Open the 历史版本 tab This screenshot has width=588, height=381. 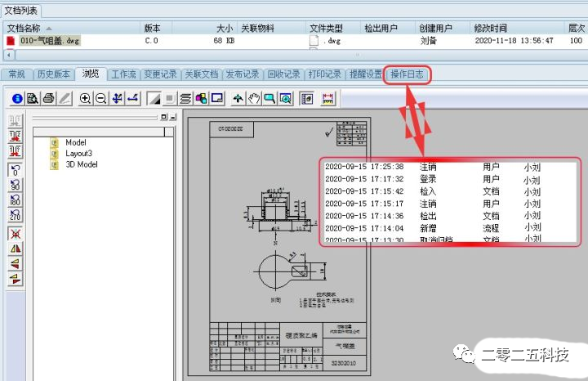coord(54,74)
